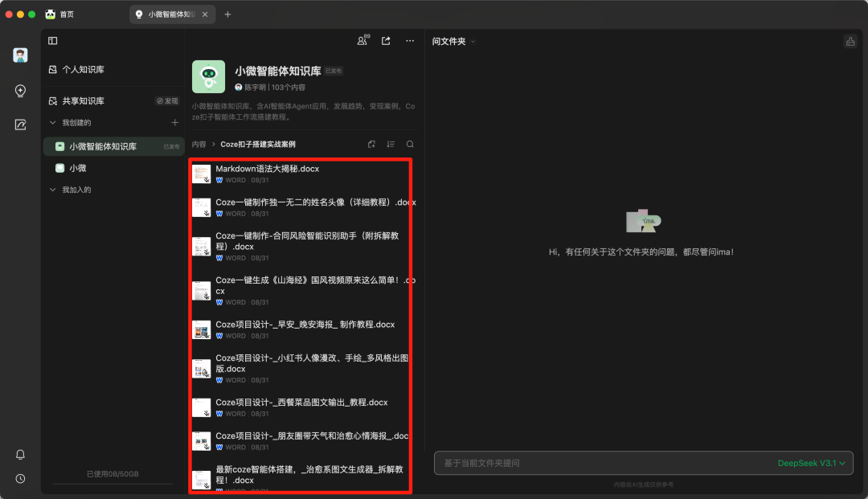This screenshot has height=499, width=868.
Task: Select the 小微 knowledge base in sidebar
Action: 78,168
